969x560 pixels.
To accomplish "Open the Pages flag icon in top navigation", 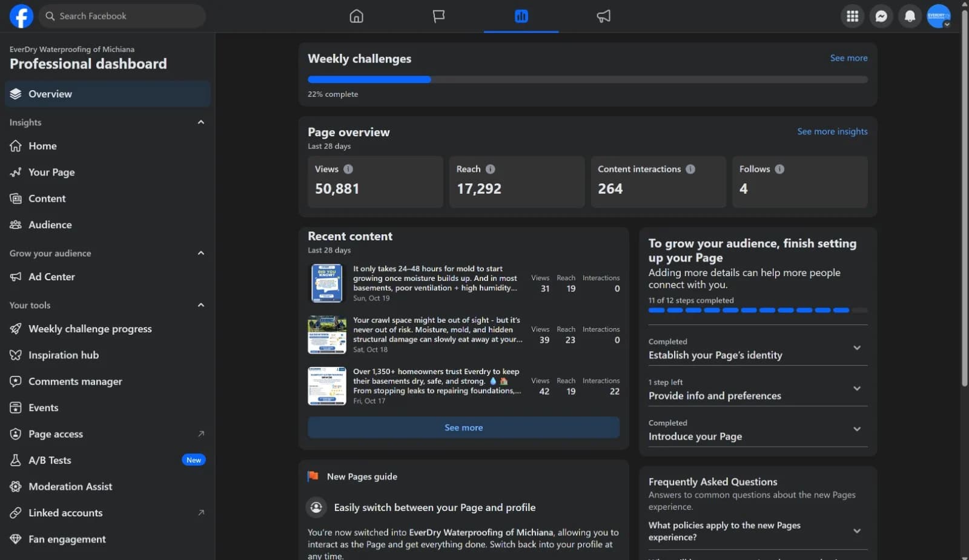I will click(x=439, y=16).
